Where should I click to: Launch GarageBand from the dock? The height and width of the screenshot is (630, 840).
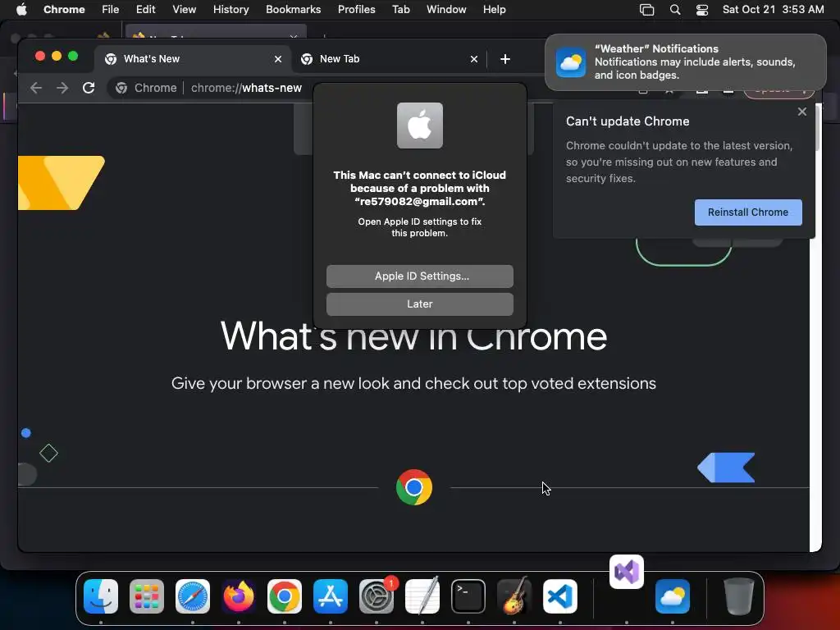[514, 596]
